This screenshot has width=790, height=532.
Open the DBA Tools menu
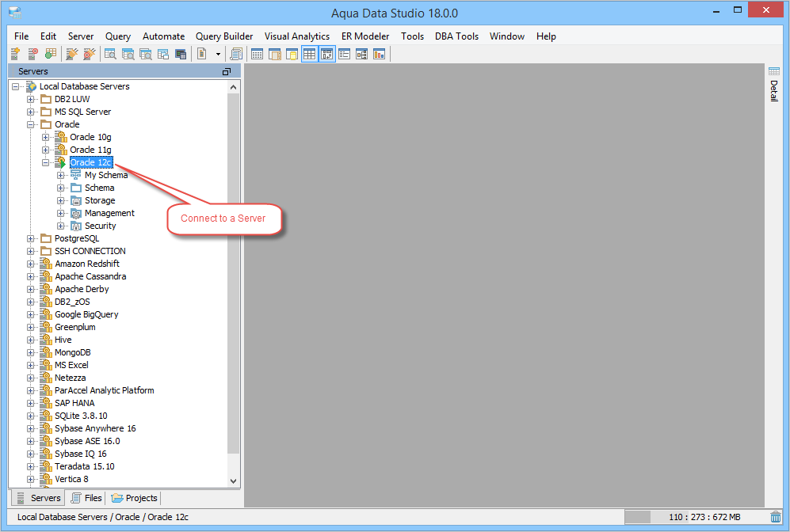(x=457, y=36)
